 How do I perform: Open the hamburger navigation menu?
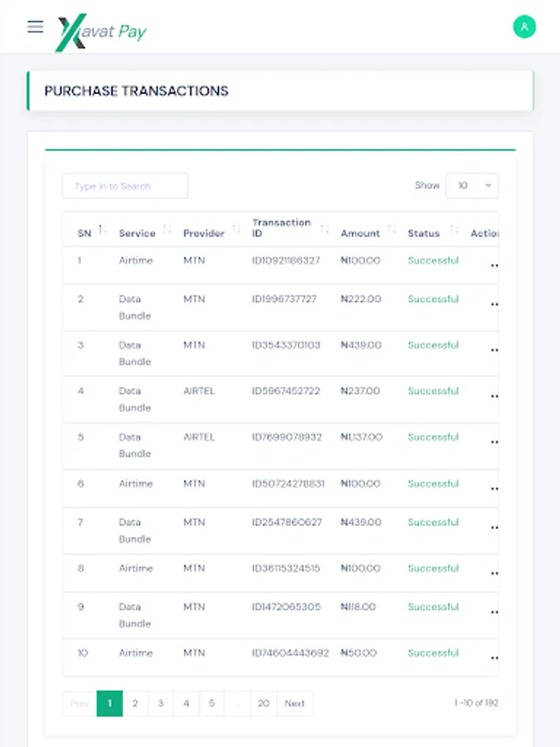click(x=35, y=27)
